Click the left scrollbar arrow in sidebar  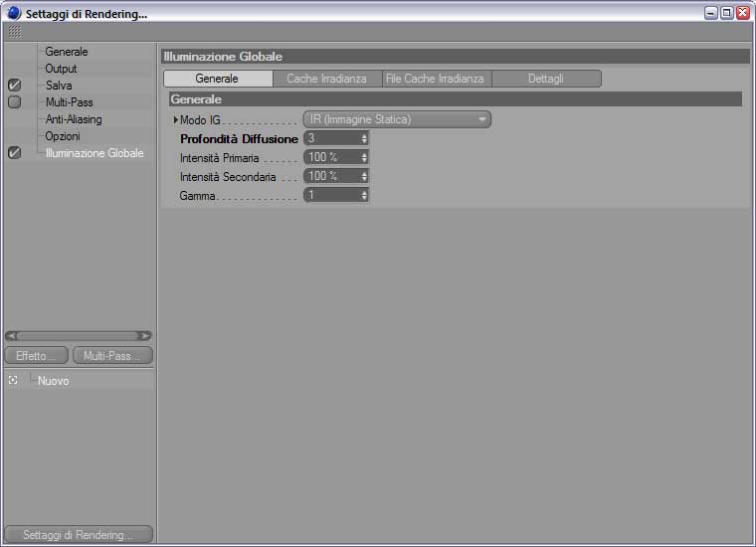tap(12, 335)
